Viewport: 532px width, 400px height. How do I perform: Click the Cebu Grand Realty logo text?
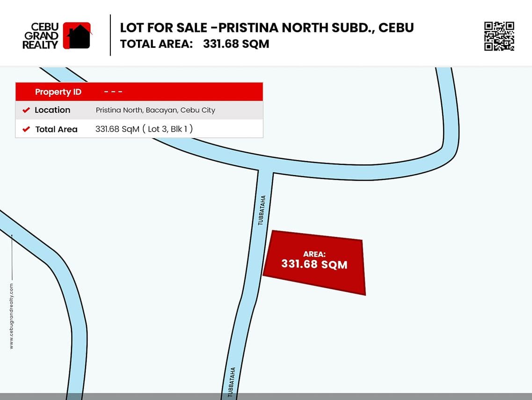tap(40, 36)
